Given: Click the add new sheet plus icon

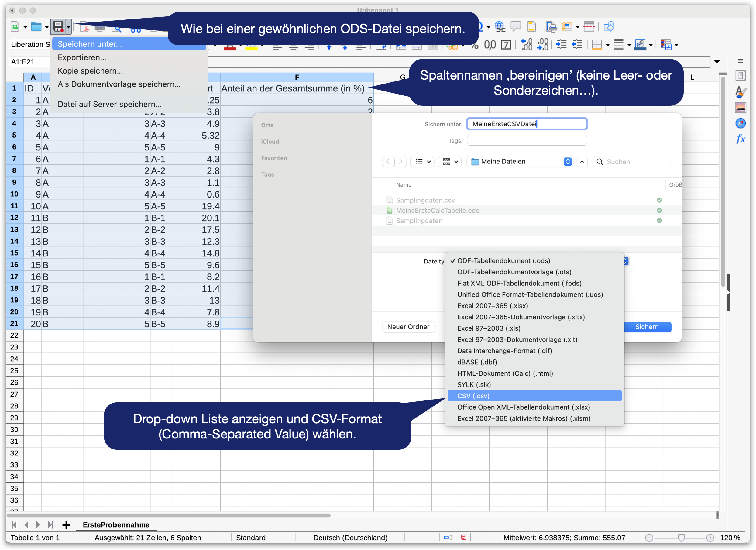Looking at the screenshot, I should [66, 525].
